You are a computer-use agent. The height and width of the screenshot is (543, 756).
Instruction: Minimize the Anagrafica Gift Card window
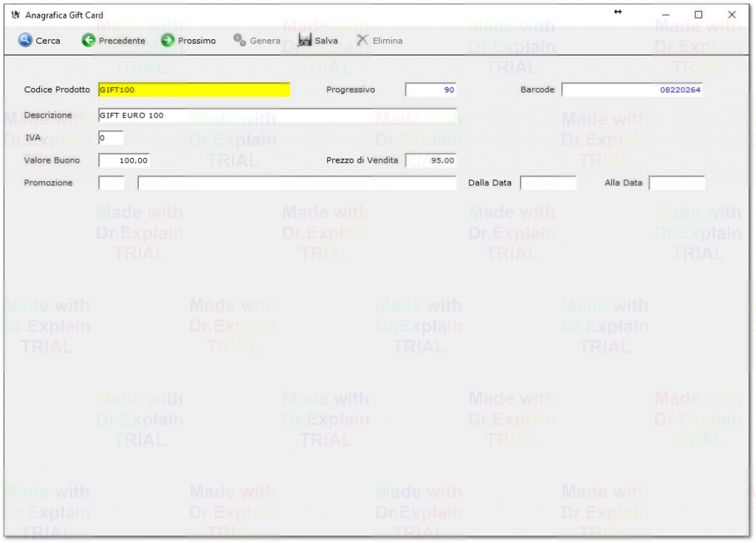(x=665, y=15)
